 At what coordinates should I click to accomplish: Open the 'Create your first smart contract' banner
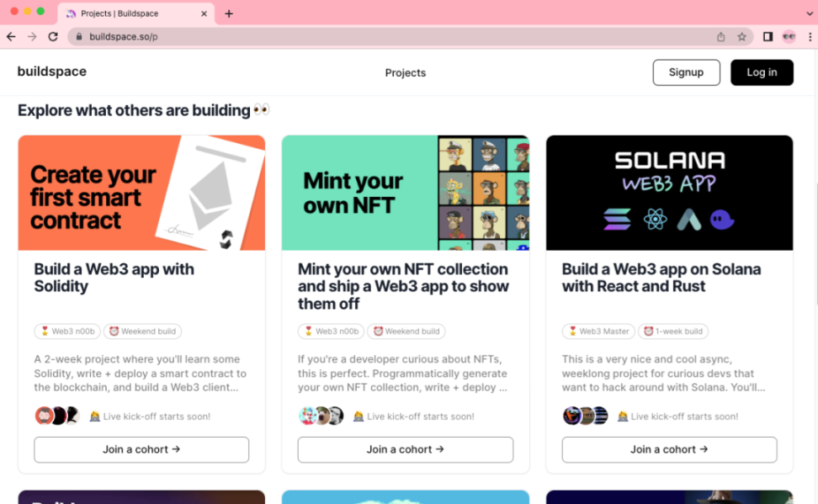point(141,193)
